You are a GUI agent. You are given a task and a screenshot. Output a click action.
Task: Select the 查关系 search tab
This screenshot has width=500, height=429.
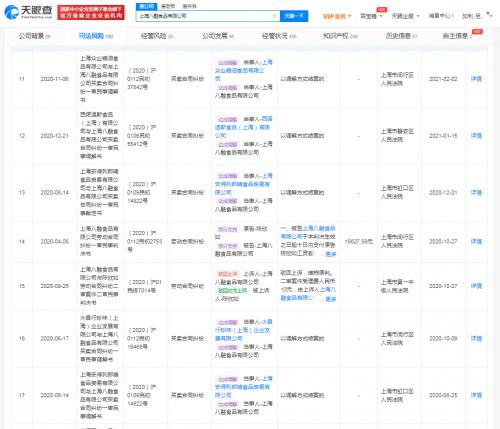(189, 6)
